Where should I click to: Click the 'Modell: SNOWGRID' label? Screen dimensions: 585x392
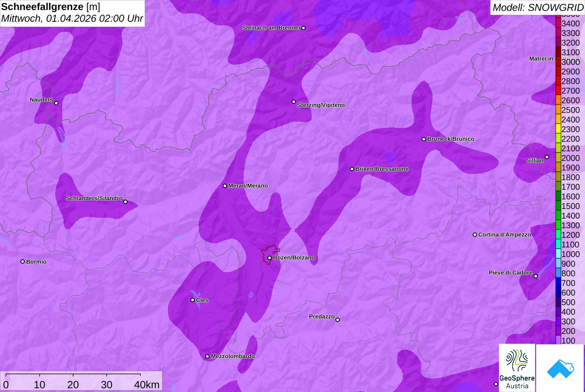[x=538, y=8]
